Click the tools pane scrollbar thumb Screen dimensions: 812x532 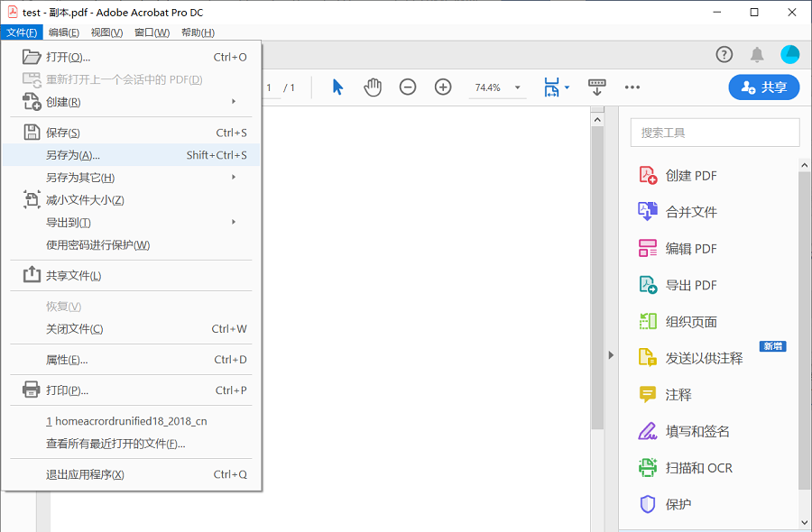pyautogui.click(x=804, y=331)
